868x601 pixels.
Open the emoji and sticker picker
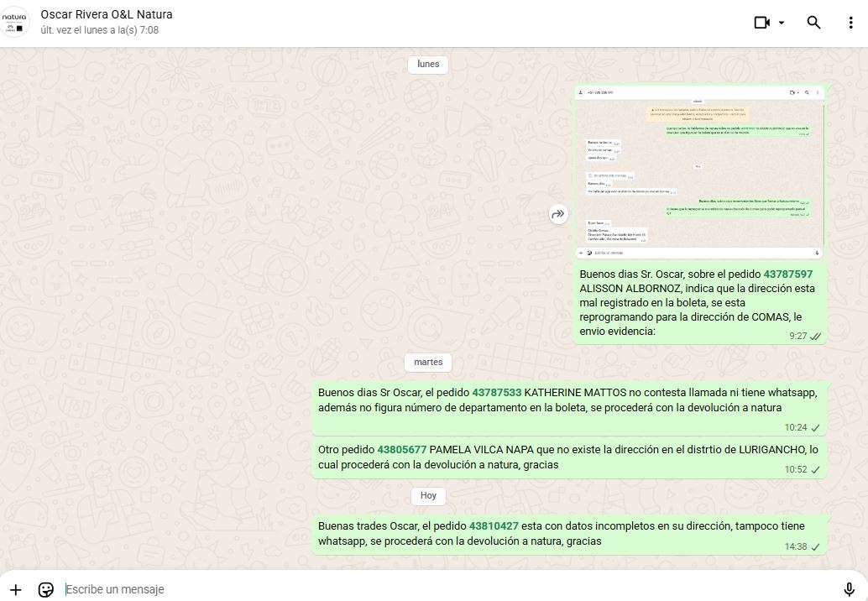(x=46, y=589)
